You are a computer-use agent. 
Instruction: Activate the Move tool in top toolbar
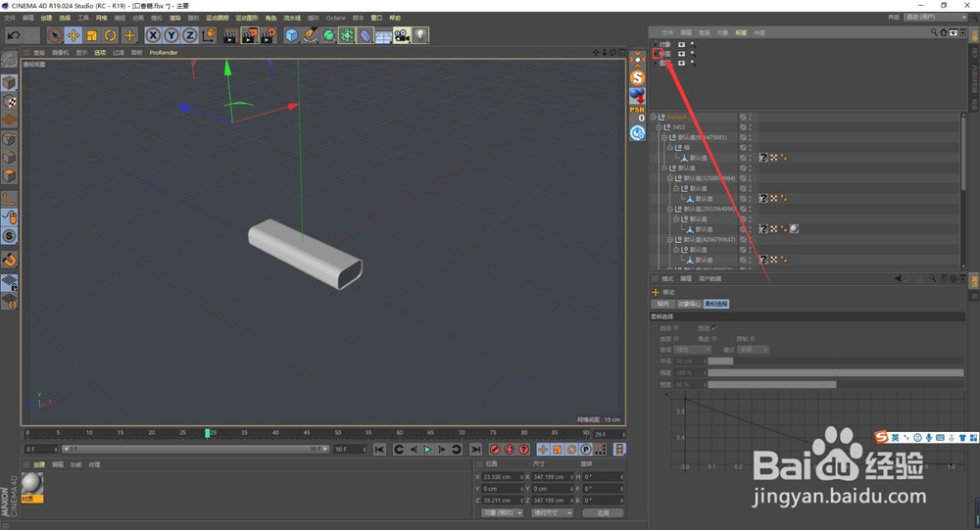coord(73,35)
